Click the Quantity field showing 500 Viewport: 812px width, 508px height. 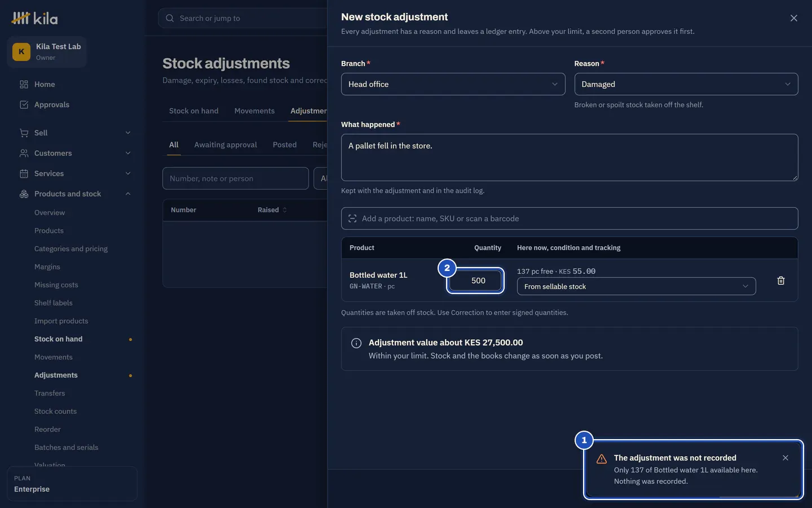(475, 281)
